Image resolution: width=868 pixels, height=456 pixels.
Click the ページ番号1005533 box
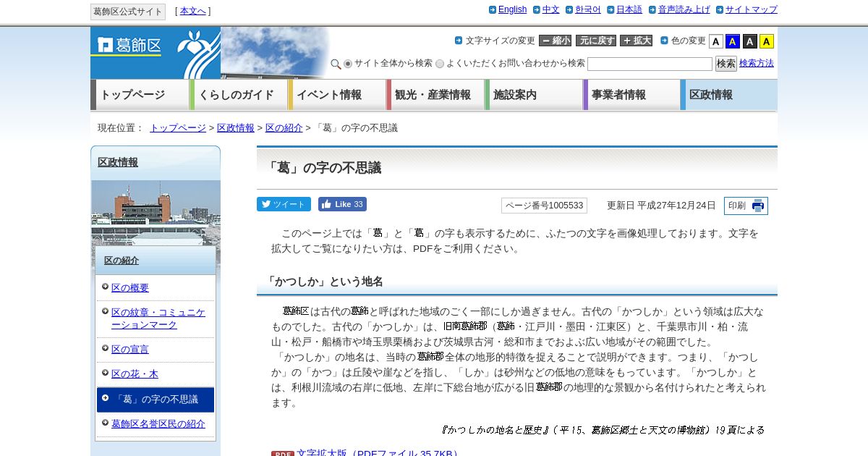544,206
